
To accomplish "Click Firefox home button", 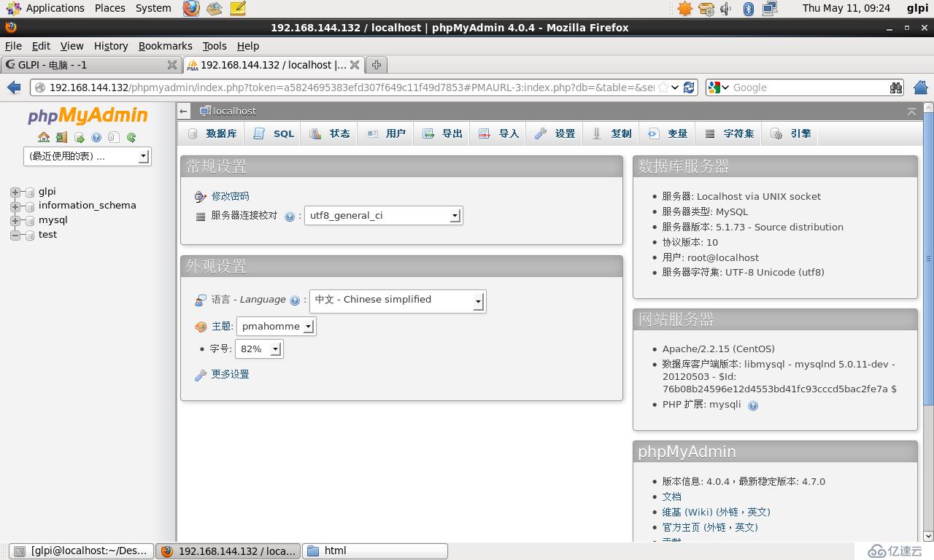I will (921, 87).
